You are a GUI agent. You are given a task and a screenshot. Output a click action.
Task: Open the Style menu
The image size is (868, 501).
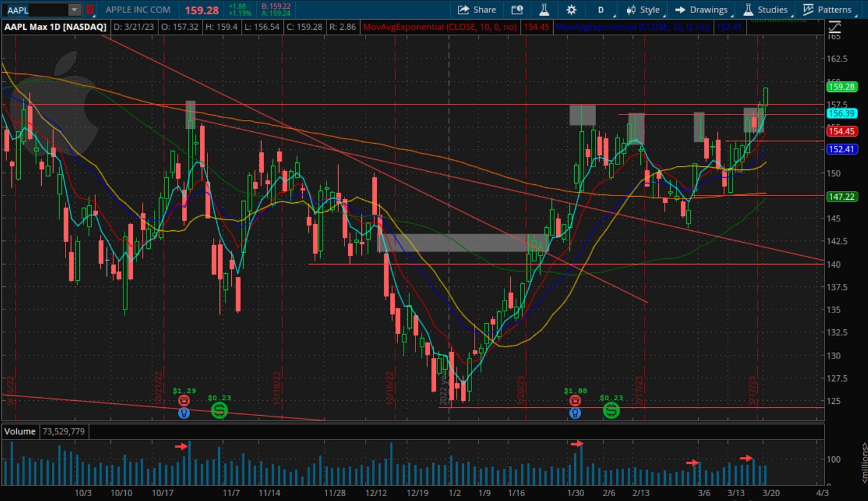click(x=643, y=10)
